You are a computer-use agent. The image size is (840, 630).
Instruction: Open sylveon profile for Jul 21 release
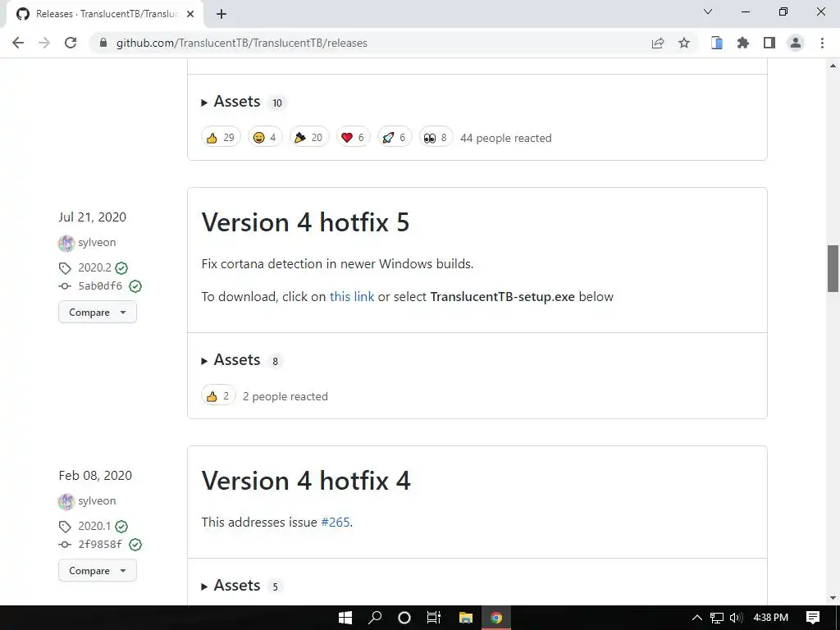pos(97,243)
